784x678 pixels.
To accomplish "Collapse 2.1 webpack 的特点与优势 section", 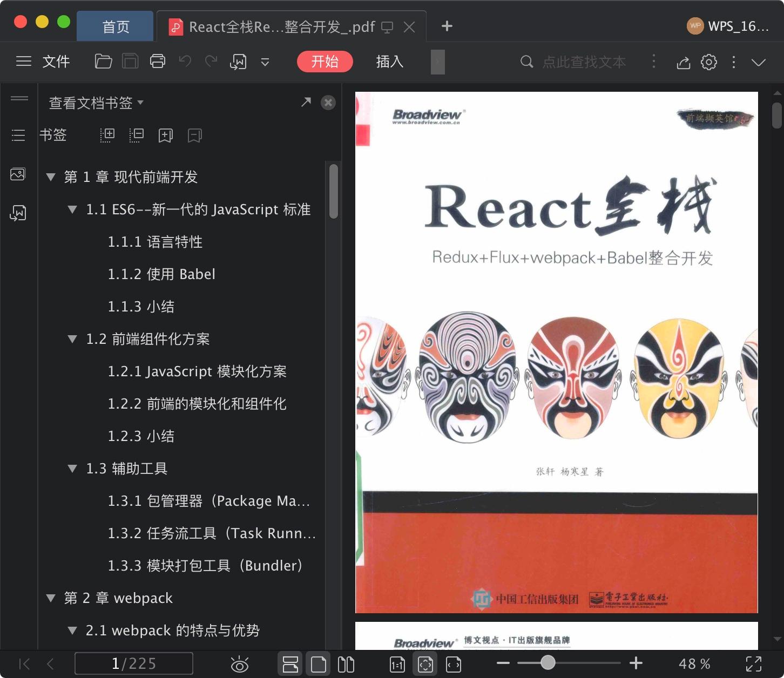I will [x=72, y=630].
